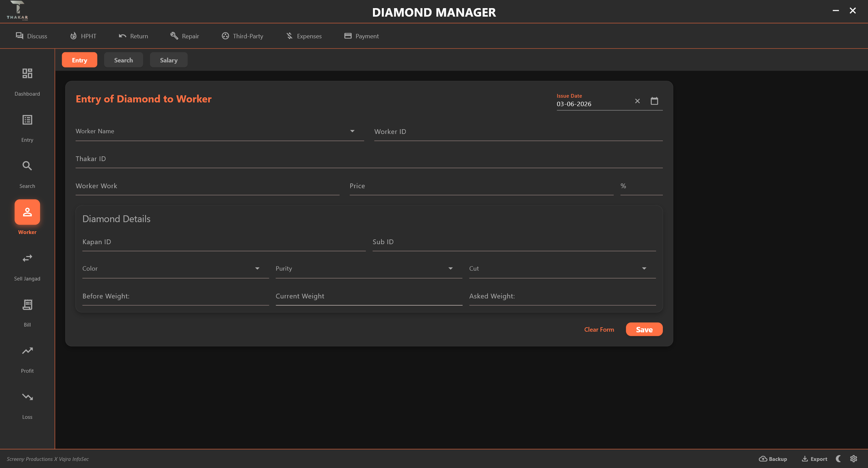
Task: Click the Discuss menu label
Action: click(x=37, y=36)
